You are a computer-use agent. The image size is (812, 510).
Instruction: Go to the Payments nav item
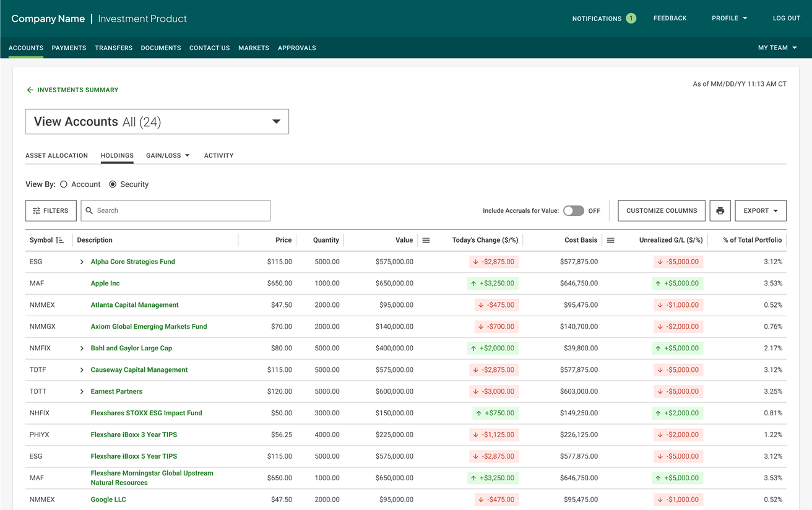[69, 48]
